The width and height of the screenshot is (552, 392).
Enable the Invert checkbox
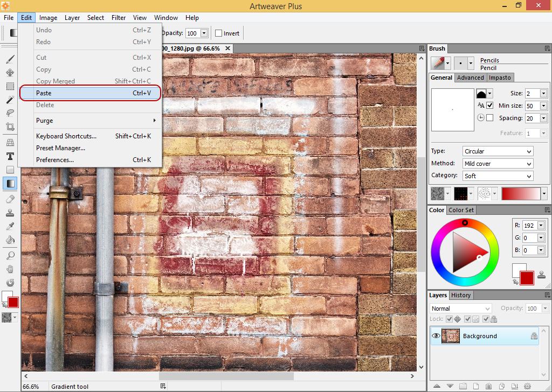point(219,33)
